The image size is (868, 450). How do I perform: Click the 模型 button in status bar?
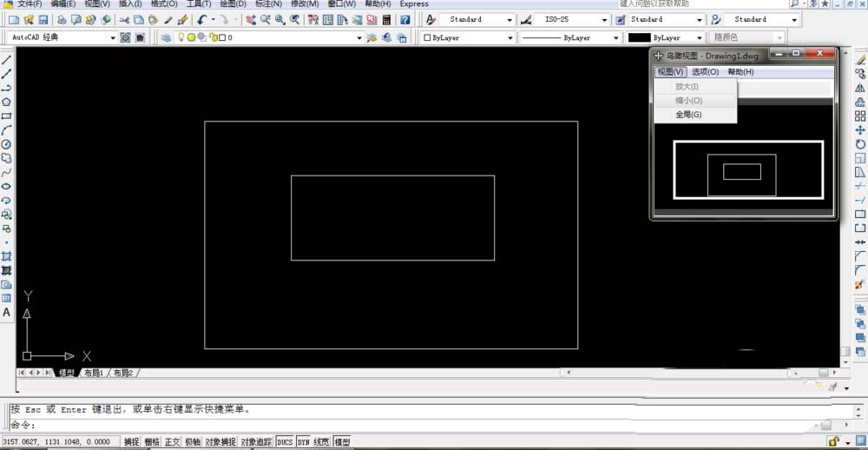tap(343, 442)
